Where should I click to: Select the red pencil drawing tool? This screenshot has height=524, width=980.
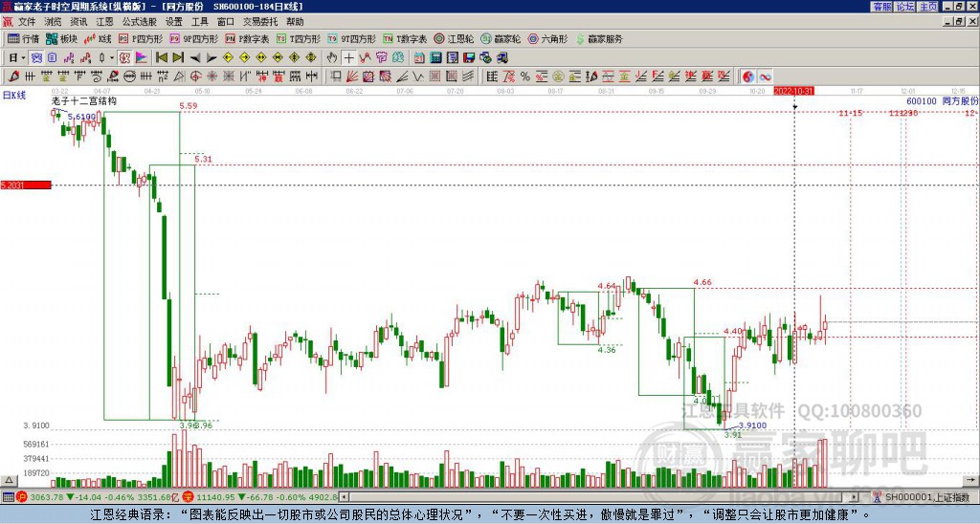click(x=13, y=76)
